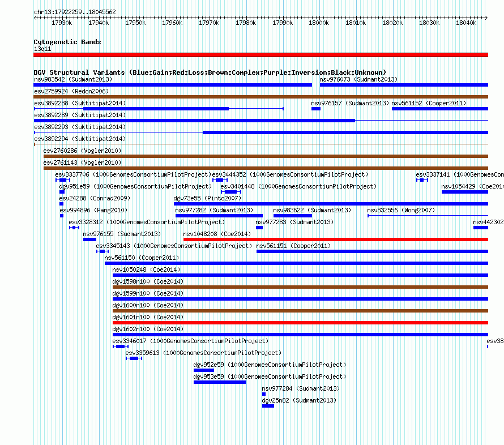Click nsv832556 (Wong2007) label
The width and height of the screenshot is (504, 445).
tap(401, 210)
